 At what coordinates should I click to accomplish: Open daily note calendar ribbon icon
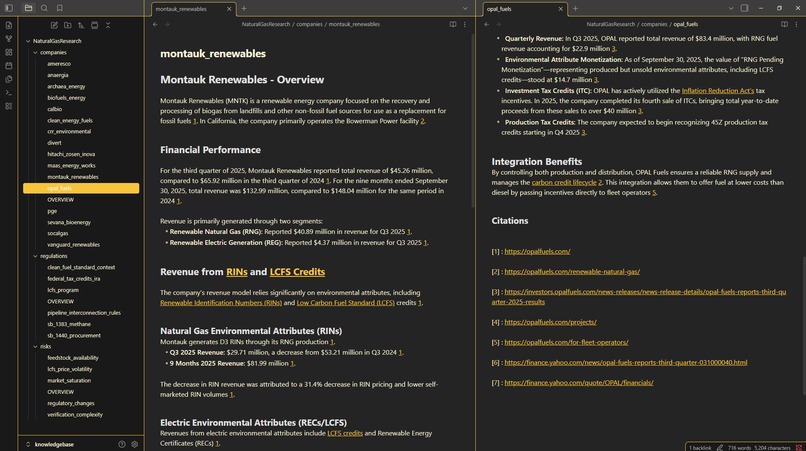[9, 66]
